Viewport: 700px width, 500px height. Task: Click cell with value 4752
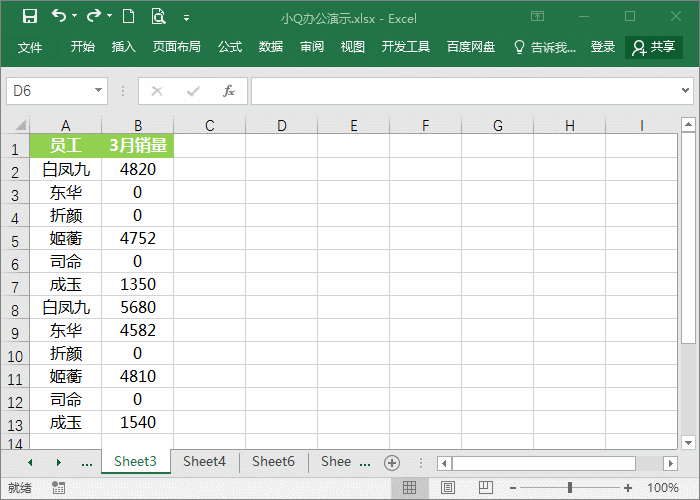138,238
